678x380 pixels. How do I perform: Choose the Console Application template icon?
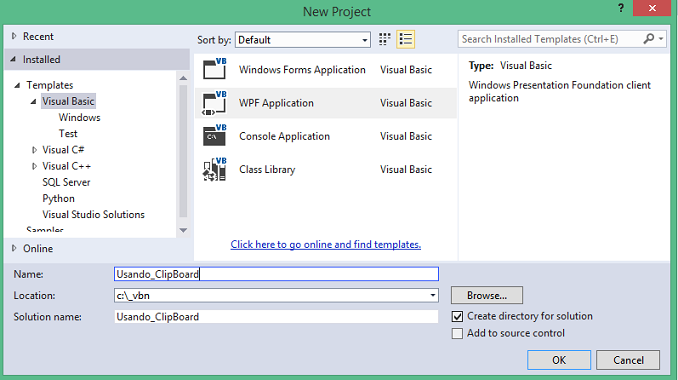(214, 136)
